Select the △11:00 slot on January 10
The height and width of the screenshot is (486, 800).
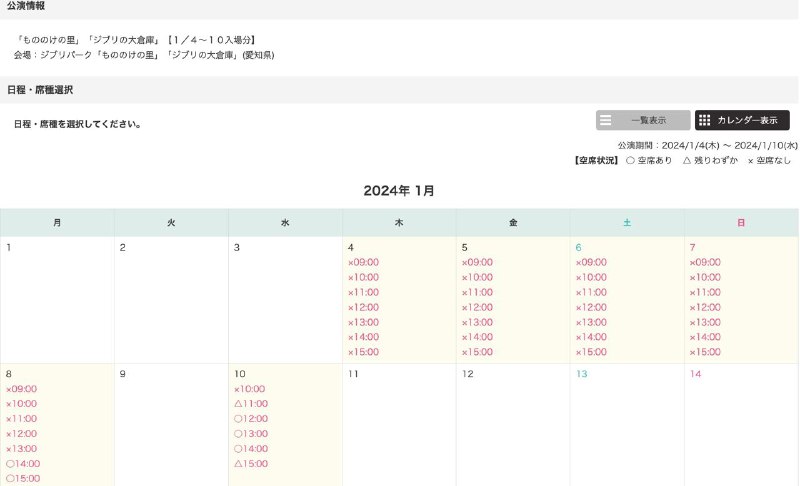(x=252, y=404)
